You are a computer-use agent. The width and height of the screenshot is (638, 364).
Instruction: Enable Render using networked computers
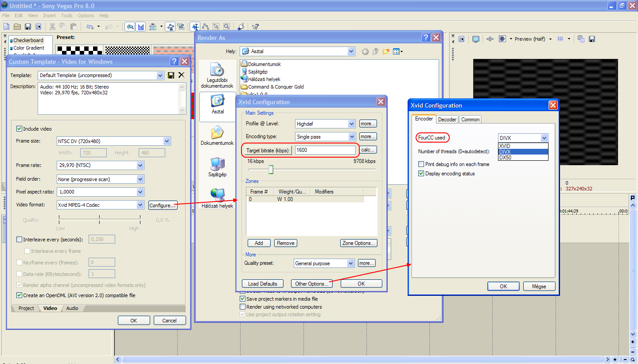[242, 307]
